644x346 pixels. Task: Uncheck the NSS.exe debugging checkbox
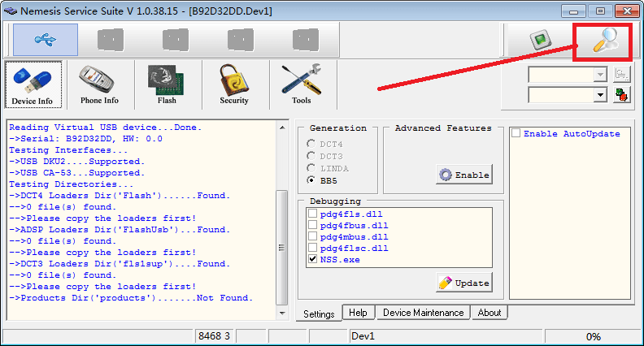pyautogui.click(x=313, y=259)
